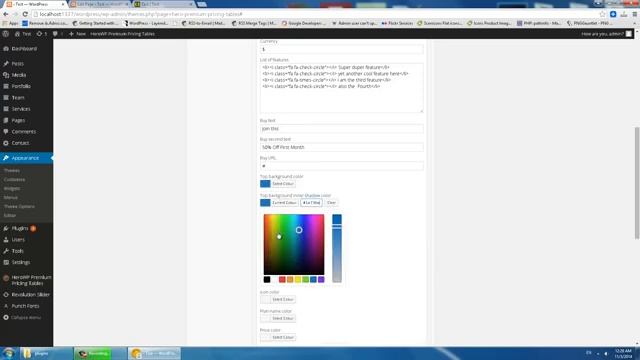640x360 pixels.
Task: Click the Currency input field
Action: tap(342, 49)
